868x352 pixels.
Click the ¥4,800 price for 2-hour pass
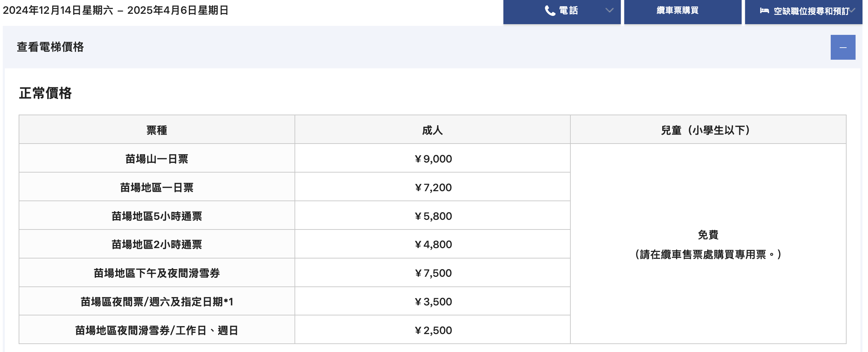click(x=433, y=244)
